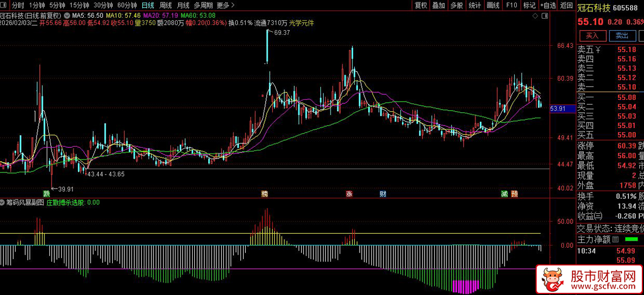This screenshot has width=644, height=295.
Task: Click the 财 financial report marker
Action: coord(383,193)
